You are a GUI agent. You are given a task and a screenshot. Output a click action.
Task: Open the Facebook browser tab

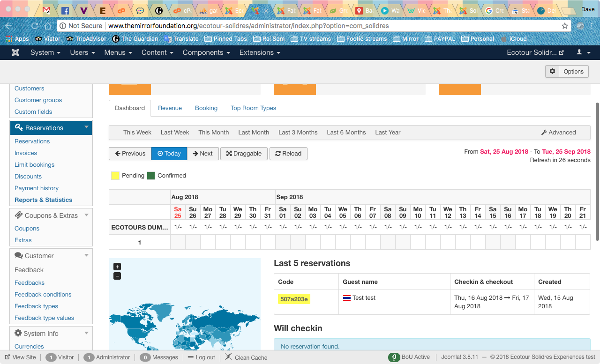coord(65,10)
